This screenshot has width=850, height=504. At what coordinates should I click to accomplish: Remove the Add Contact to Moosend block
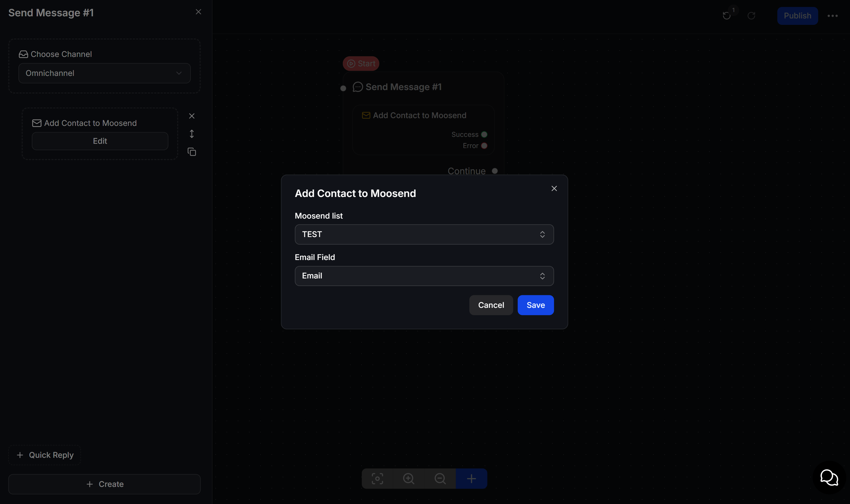click(192, 116)
